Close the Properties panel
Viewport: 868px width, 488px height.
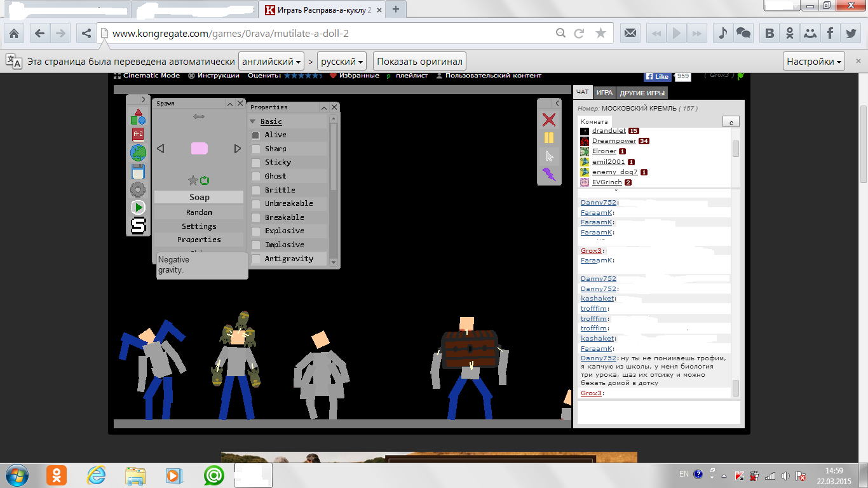click(x=335, y=107)
